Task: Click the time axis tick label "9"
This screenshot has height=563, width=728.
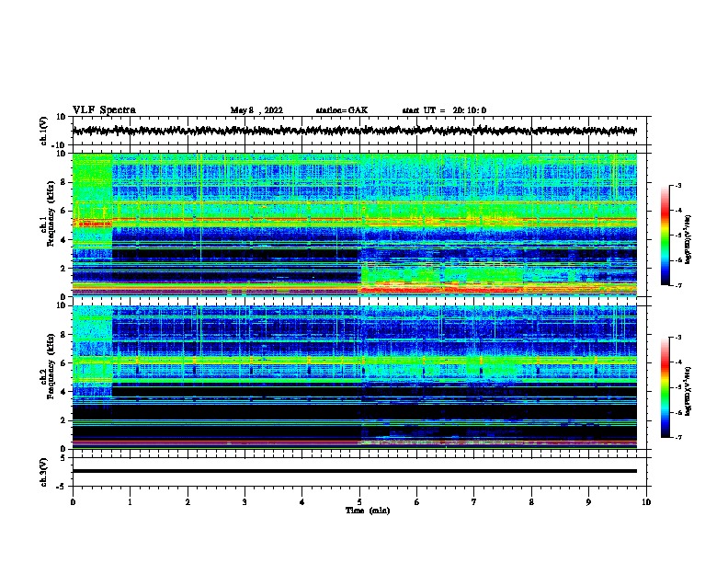Action: (x=588, y=502)
